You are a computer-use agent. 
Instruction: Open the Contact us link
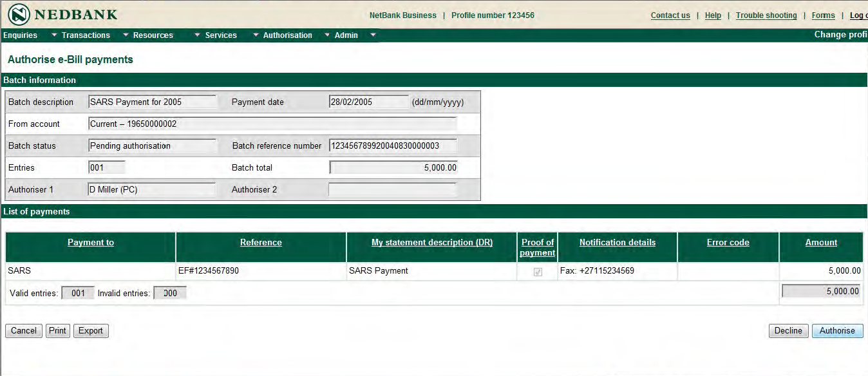click(670, 15)
